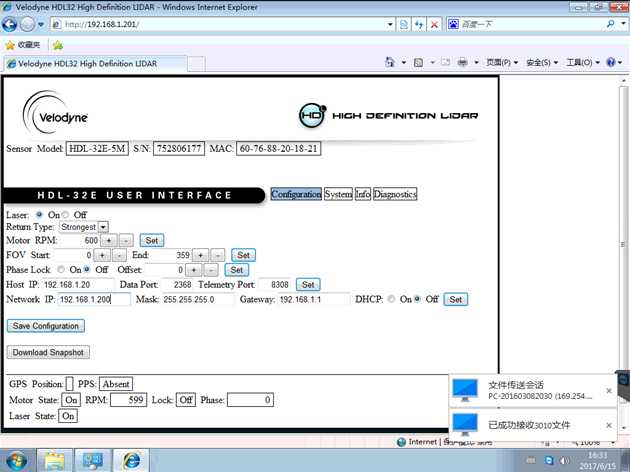This screenshot has width=630, height=472.
Task: Click the Host IP input field
Action: (78, 285)
